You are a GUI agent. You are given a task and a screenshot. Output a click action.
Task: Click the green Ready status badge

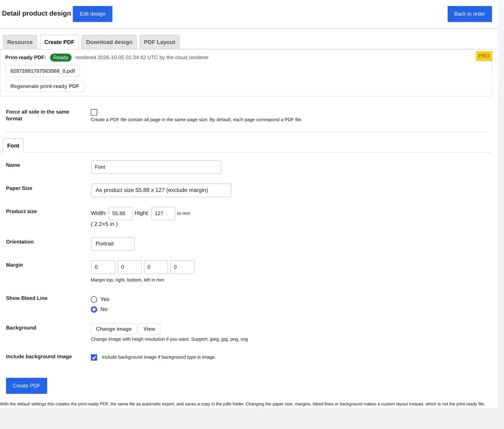pos(61,58)
